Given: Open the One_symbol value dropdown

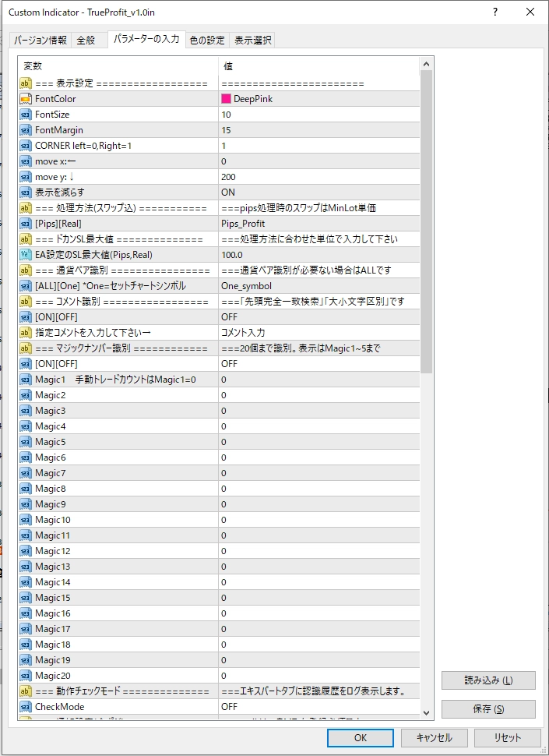Looking at the screenshot, I should [x=318, y=286].
